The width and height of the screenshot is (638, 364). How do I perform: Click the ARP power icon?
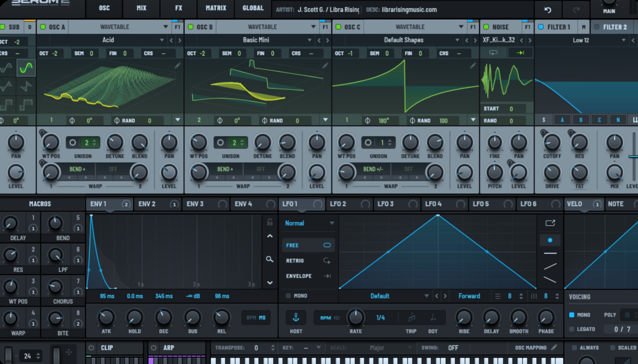click(x=154, y=348)
